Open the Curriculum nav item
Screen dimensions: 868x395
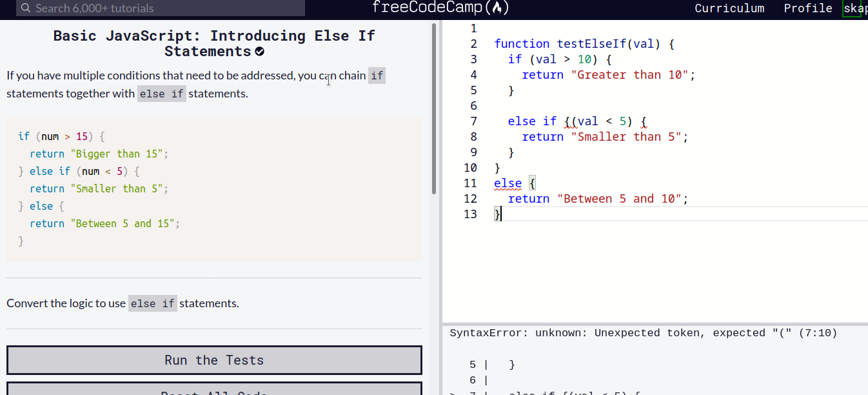click(729, 8)
